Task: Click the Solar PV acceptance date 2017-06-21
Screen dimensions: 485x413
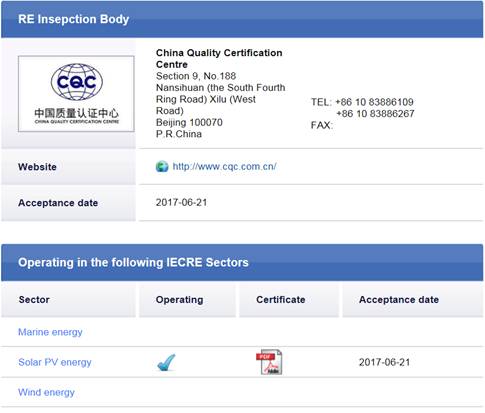Action: [x=384, y=362]
